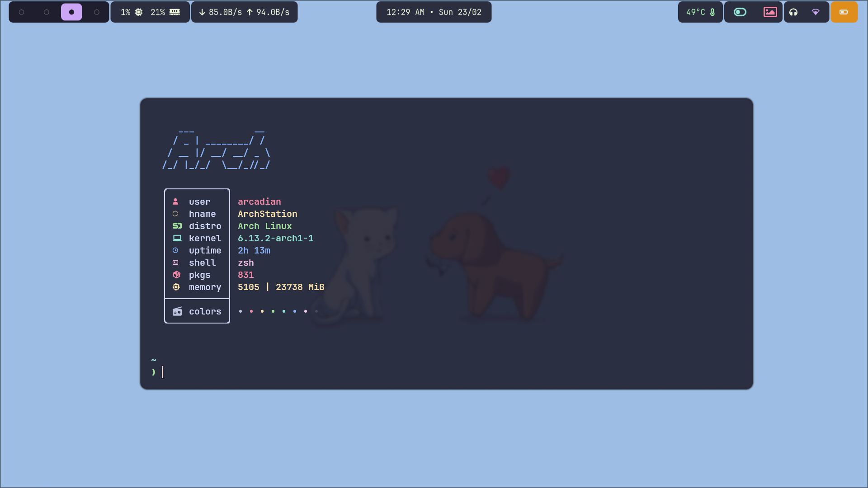The image size is (868, 488).
Task: Click the RAM usage '21%' text
Action: [x=158, y=12]
